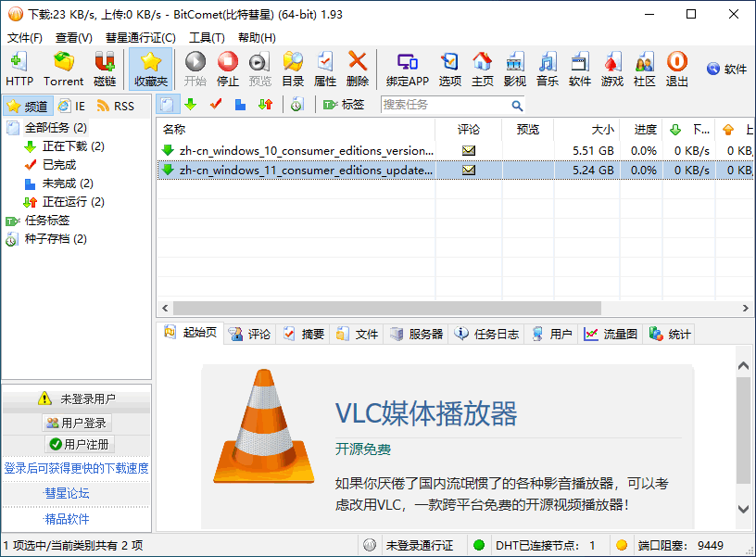This screenshot has width=756, height=557.
Task: Filter by running up-down arrows icon
Action: [265, 104]
